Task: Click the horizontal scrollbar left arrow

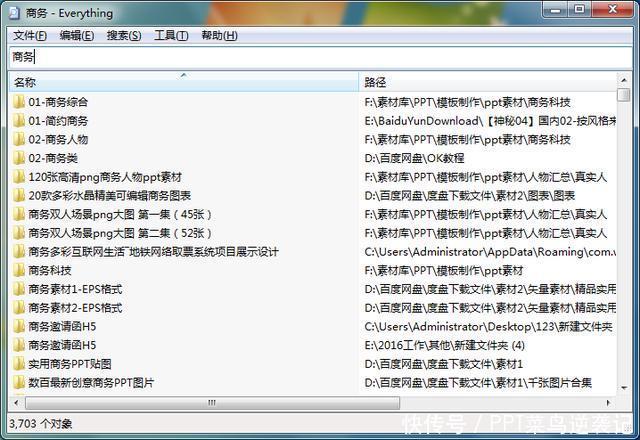Action: 17,403
